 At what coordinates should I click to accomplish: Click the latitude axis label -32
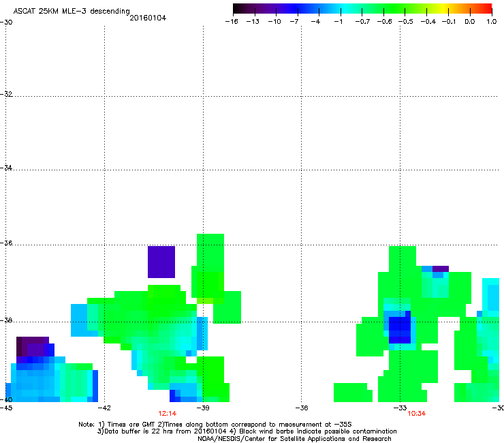(x=6, y=94)
